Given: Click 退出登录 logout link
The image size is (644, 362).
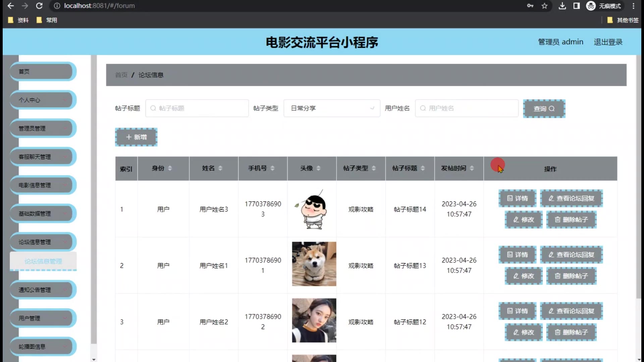Looking at the screenshot, I should [608, 42].
